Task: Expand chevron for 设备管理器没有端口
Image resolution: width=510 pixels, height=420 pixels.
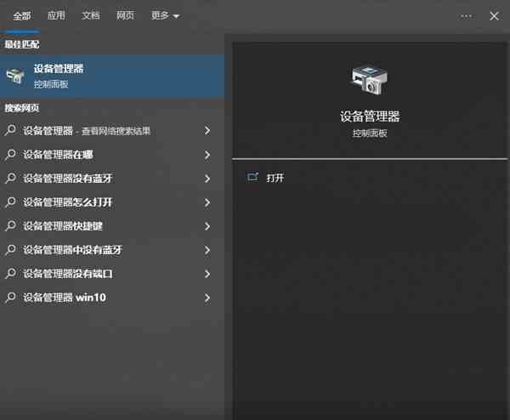Action: pos(207,274)
